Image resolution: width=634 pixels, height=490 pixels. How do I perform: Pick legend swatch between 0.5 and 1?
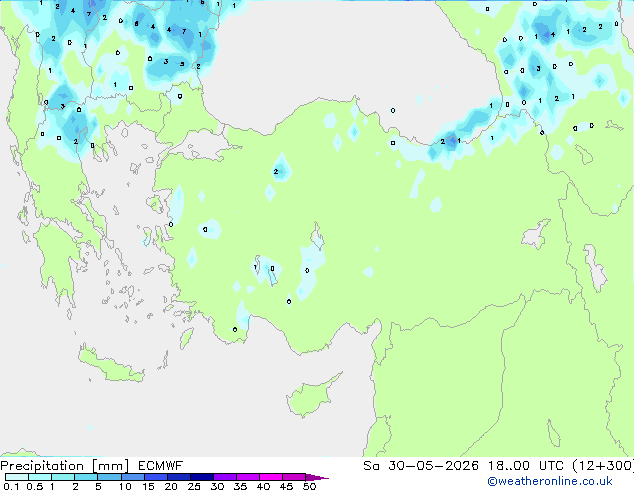tap(40, 477)
